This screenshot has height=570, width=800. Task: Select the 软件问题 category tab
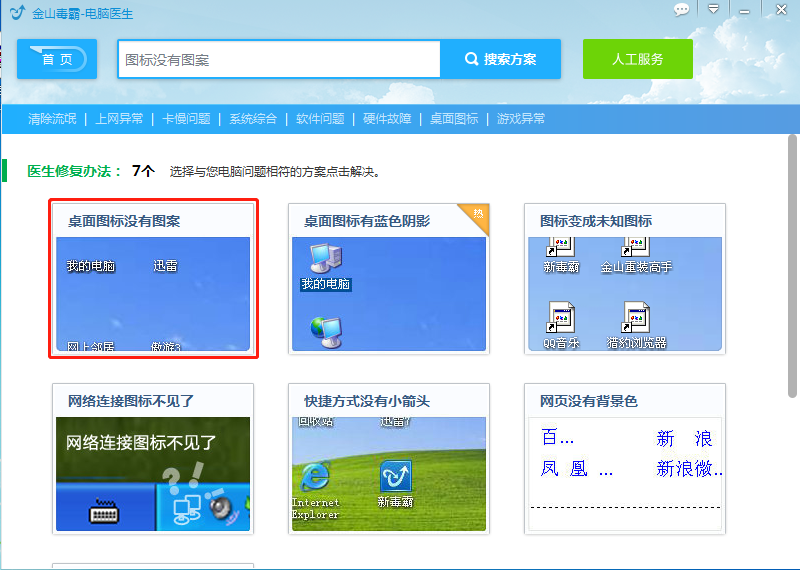[320, 119]
